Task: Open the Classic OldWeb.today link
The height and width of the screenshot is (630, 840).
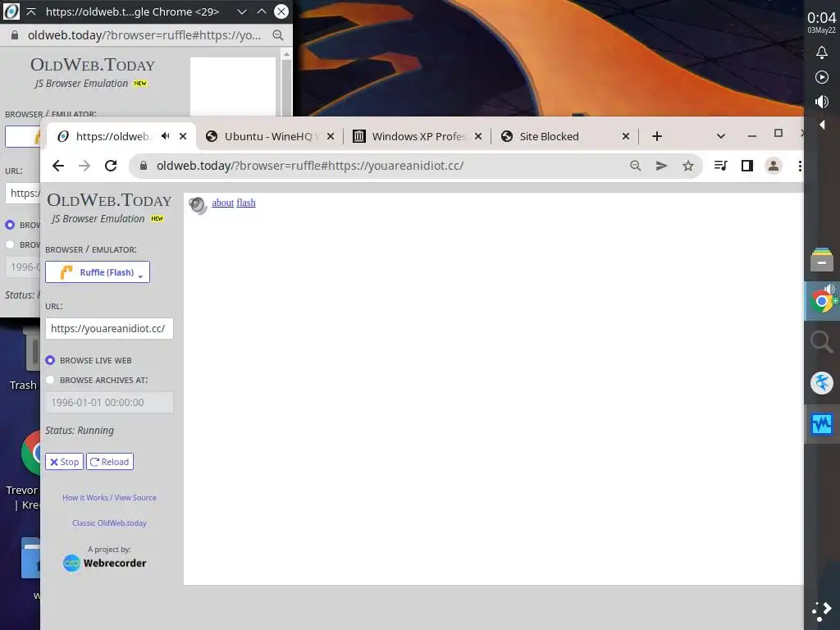Action: 109,523
